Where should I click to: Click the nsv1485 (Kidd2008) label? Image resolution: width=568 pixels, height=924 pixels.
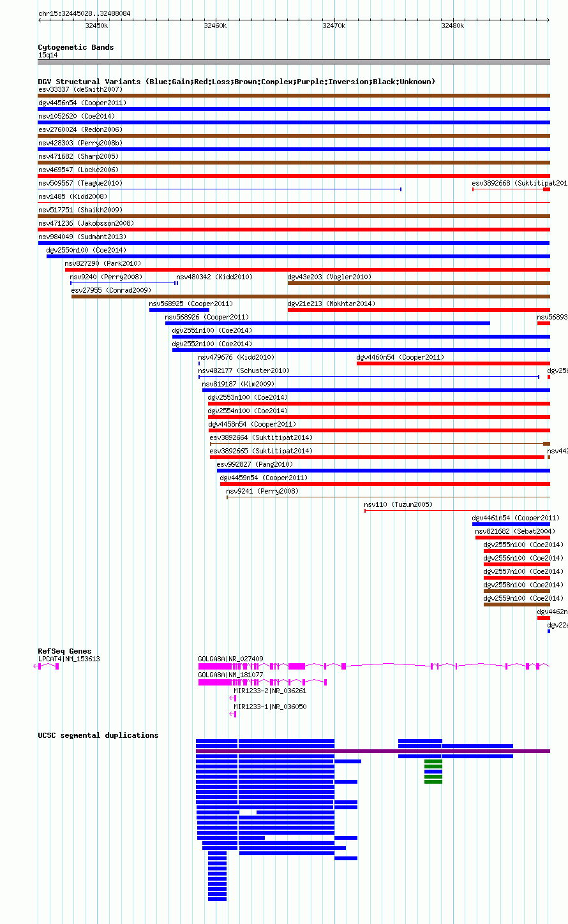coord(73,196)
